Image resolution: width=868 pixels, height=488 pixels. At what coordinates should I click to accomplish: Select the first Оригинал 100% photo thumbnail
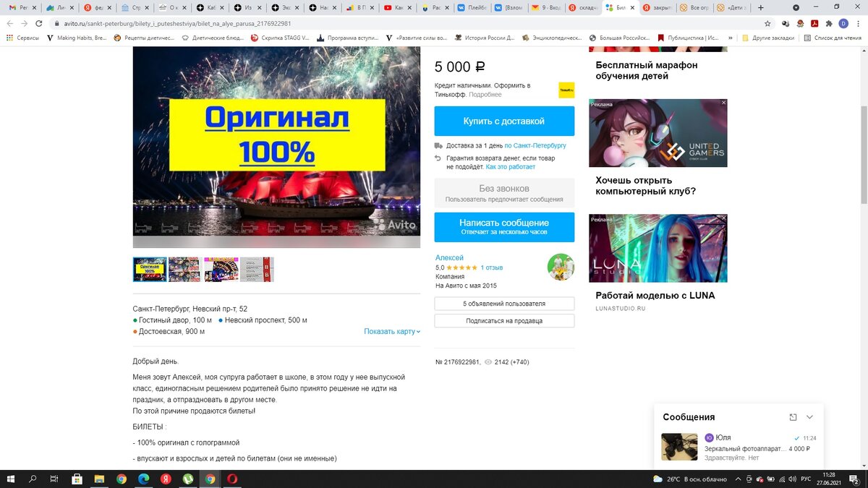tap(149, 269)
